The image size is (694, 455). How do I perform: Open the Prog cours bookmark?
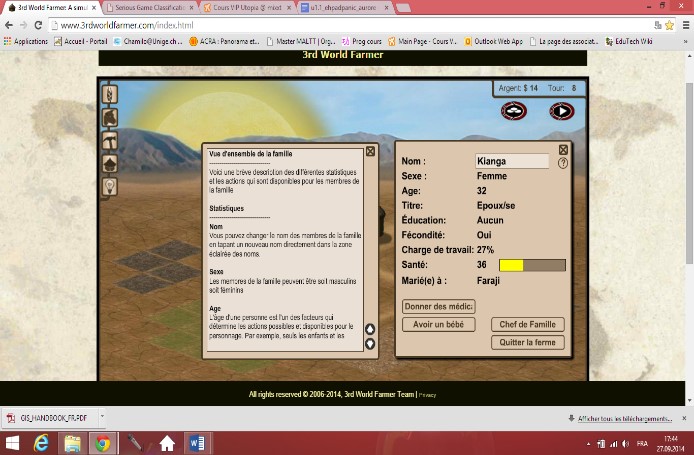coord(362,41)
